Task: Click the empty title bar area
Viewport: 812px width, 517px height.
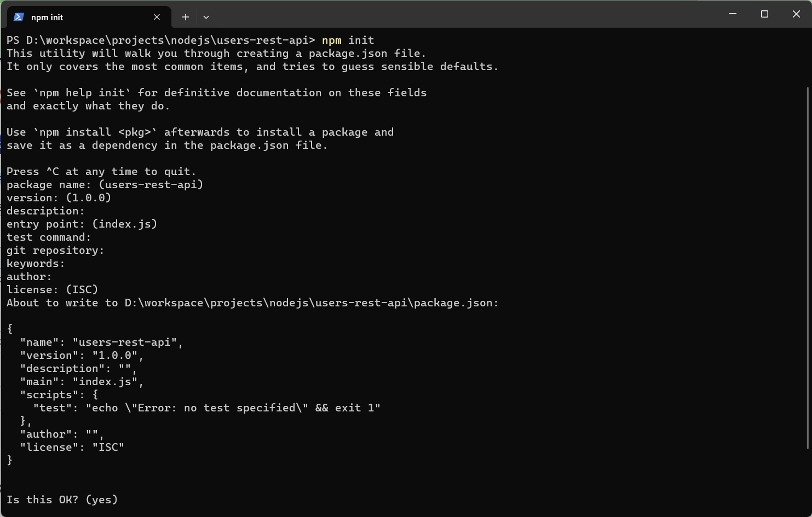Action: tap(465, 14)
